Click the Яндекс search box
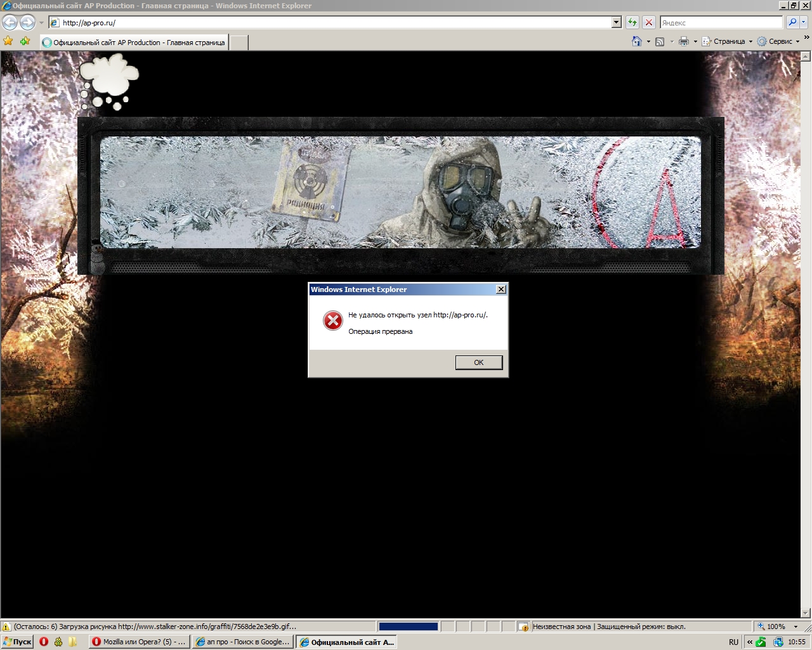 pyautogui.click(x=721, y=22)
